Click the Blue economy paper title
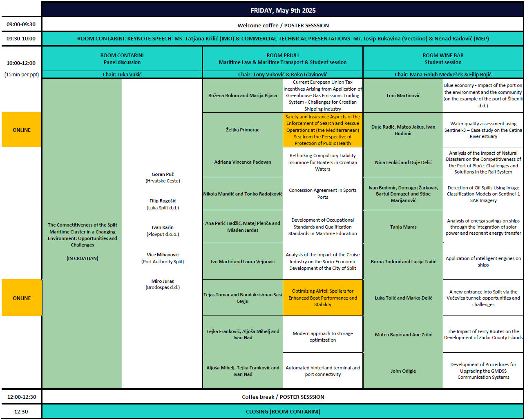The height and width of the screenshot is (420, 525). [x=483, y=96]
